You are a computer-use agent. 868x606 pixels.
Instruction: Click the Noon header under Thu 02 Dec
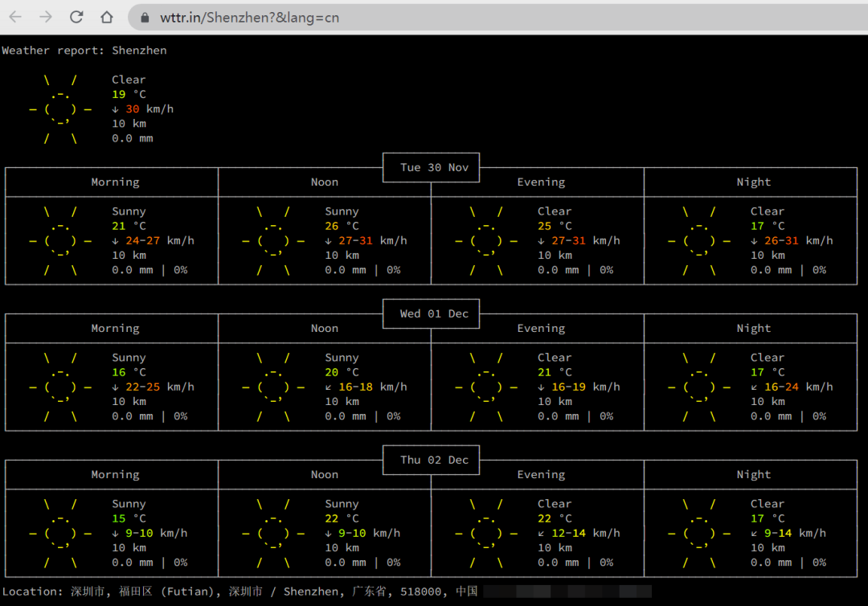[325, 474]
